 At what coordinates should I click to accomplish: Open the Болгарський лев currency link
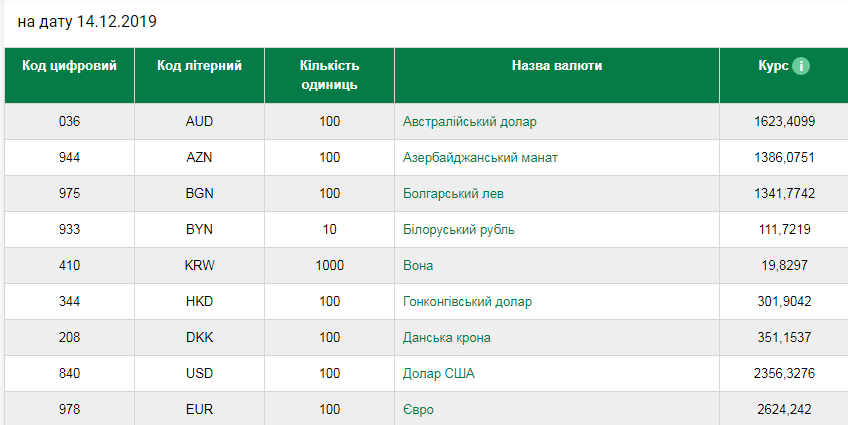click(x=453, y=194)
